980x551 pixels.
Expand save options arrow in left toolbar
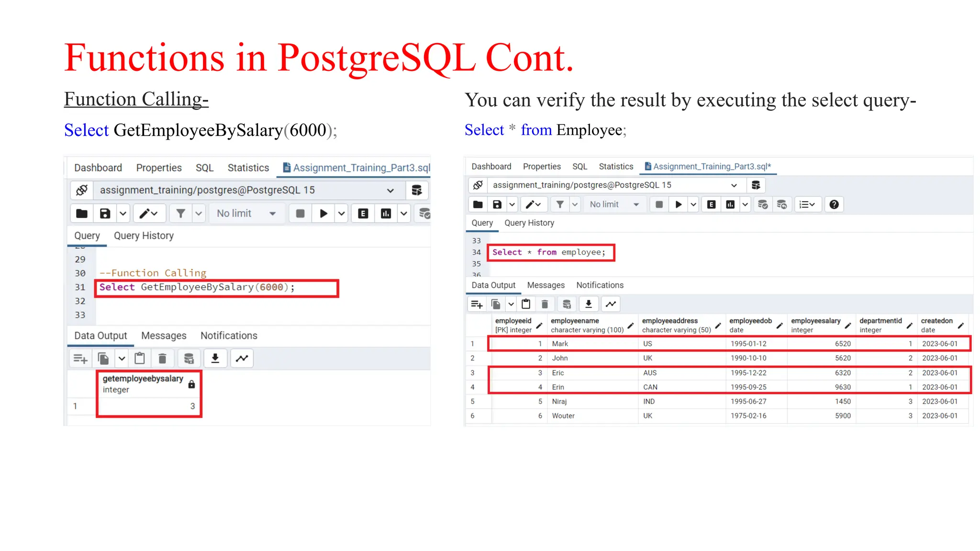tap(123, 213)
